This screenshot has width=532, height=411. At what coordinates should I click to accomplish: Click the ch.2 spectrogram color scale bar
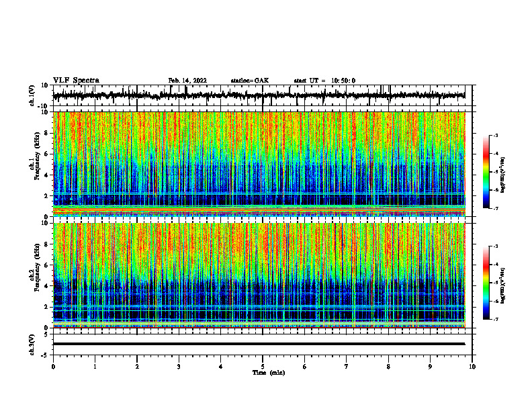click(486, 283)
